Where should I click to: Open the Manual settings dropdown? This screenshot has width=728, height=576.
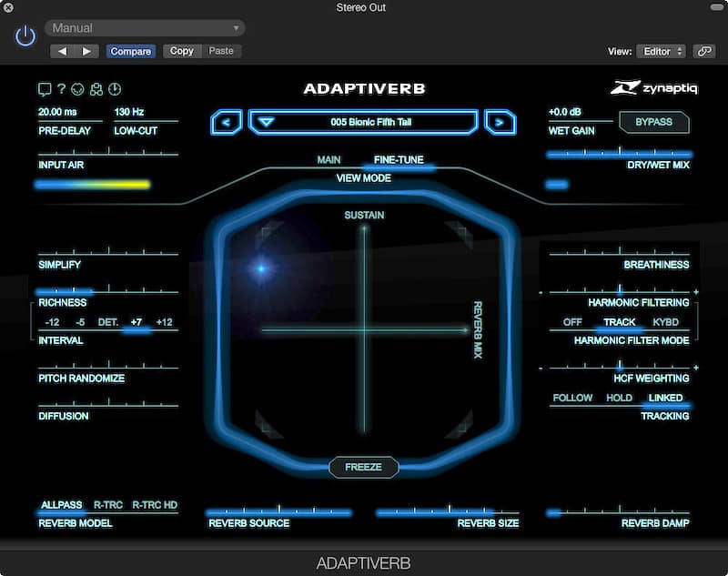pos(145,28)
